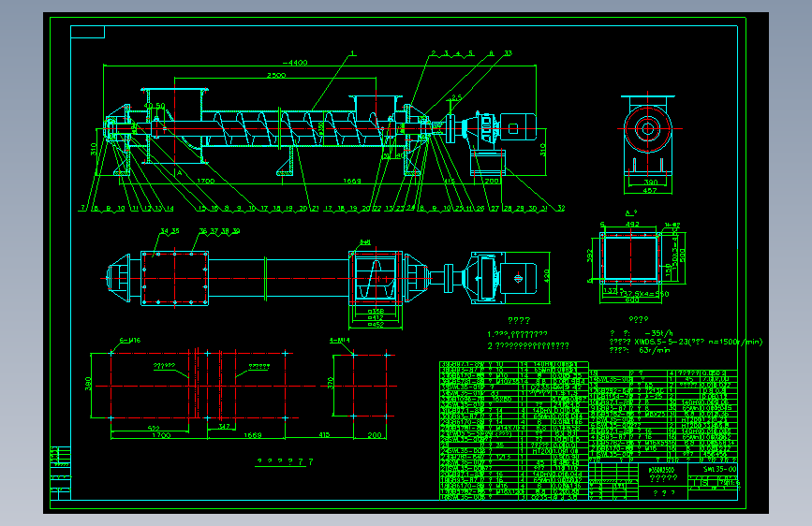Select the small box at the frame's top-left corner
Viewport: 812px width, 526px height.
(87, 32)
